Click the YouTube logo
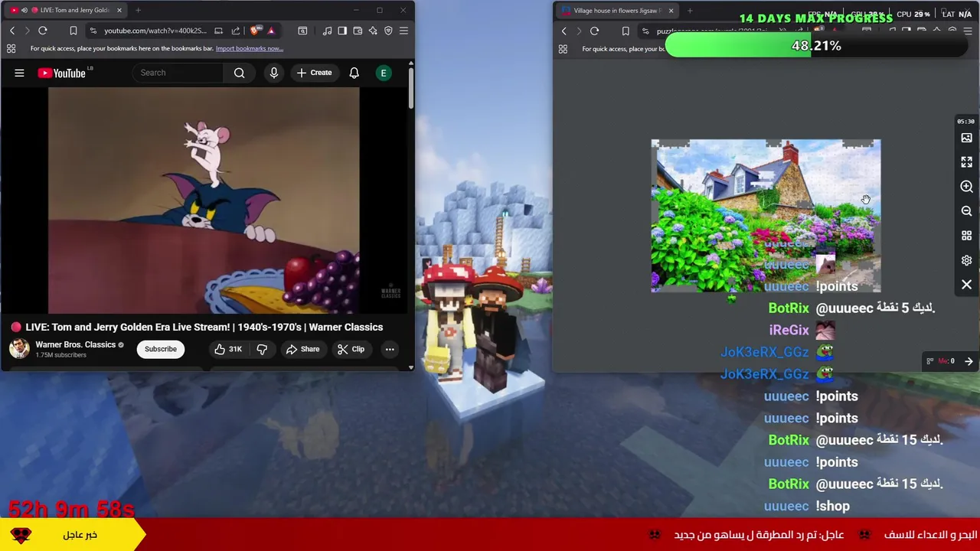Image resolution: width=980 pixels, height=551 pixels. pos(64,73)
